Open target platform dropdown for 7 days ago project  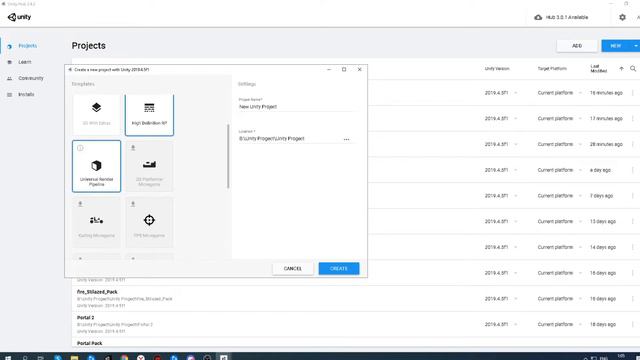580,196
